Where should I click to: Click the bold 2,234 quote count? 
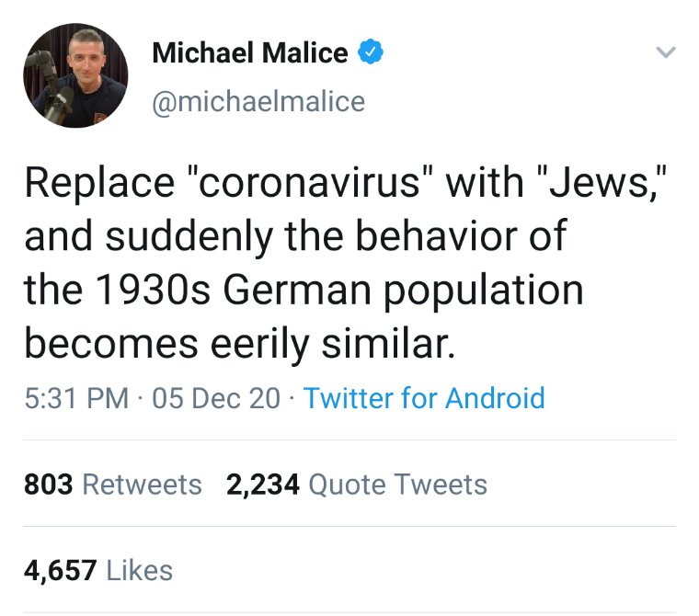263,485
